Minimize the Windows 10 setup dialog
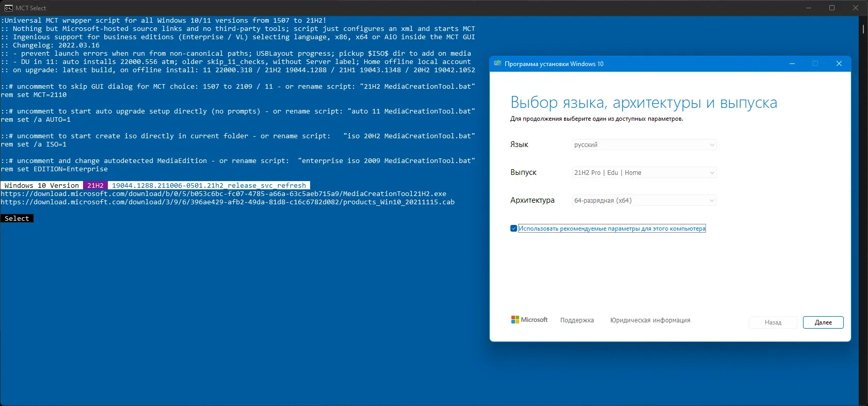The height and width of the screenshot is (406, 868). coord(792,63)
